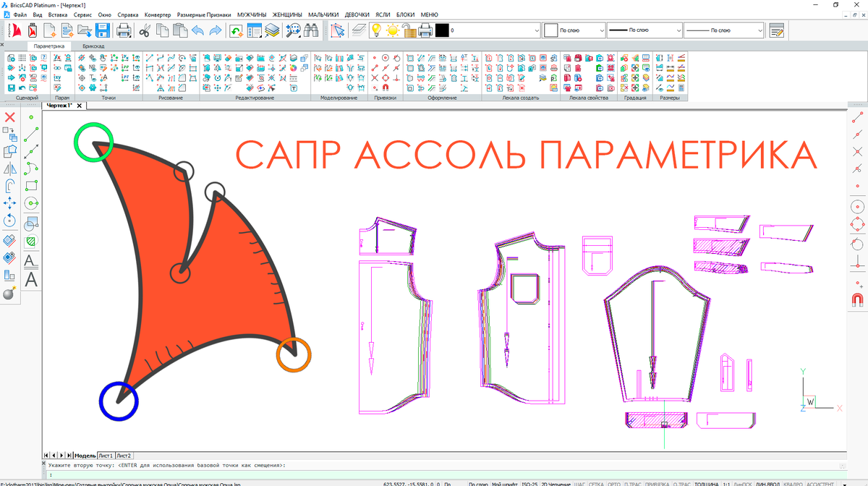Click ISO-25 dimension style in status bar
Image resolution: width=868 pixels, height=486 pixels.
[529, 483]
